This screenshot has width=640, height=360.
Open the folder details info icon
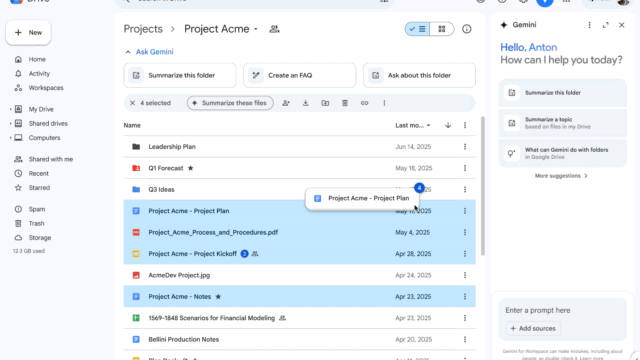pos(467,29)
